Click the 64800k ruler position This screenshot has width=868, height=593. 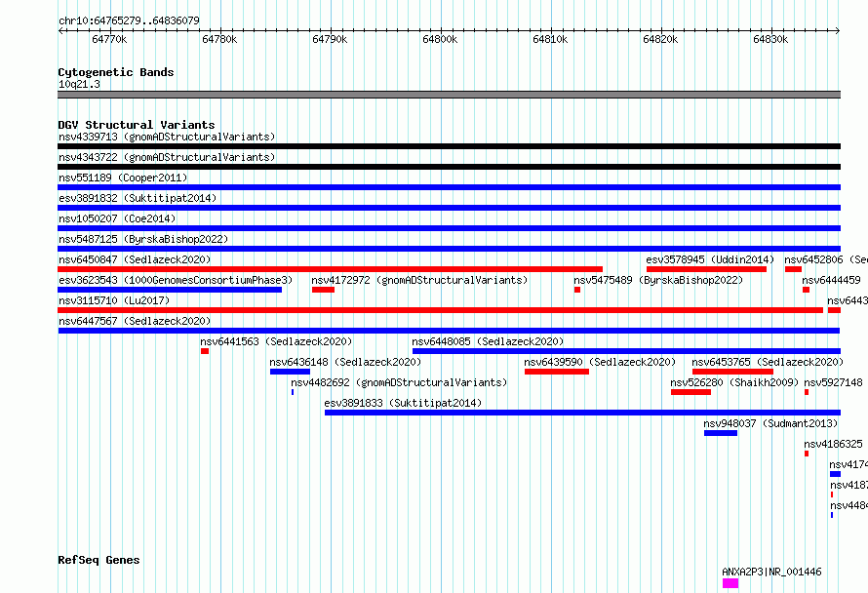(440, 39)
